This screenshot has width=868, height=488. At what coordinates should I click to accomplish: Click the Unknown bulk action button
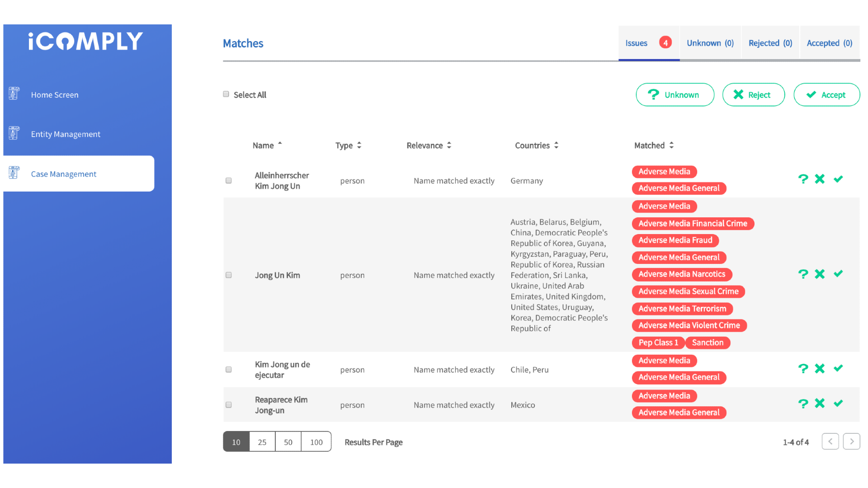coord(675,95)
